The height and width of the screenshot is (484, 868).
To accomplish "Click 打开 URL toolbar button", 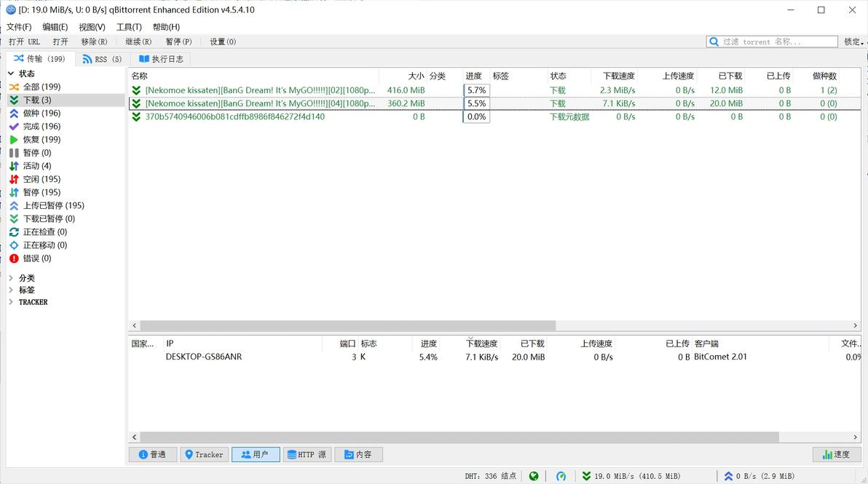I will click(24, 41).
